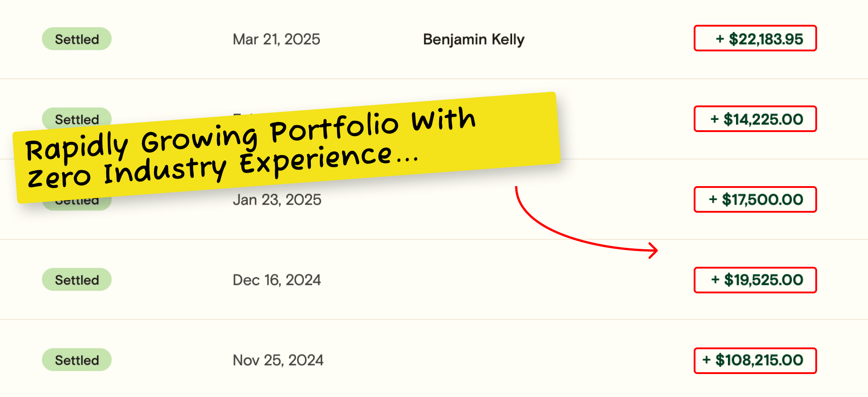Click the Settled badge for Nov 25, 2024
The image size is (868, 397).
point(77,360)
